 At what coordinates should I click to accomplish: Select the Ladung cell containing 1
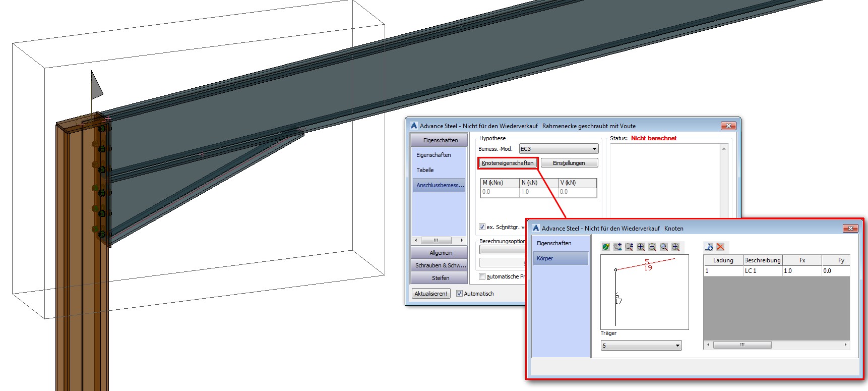pyautogui.click(x=723, y=271)
